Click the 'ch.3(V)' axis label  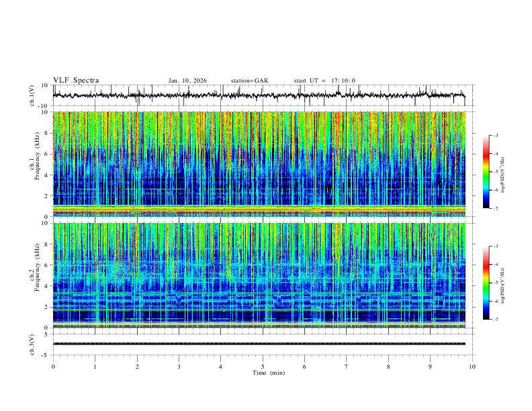[32, 345]
